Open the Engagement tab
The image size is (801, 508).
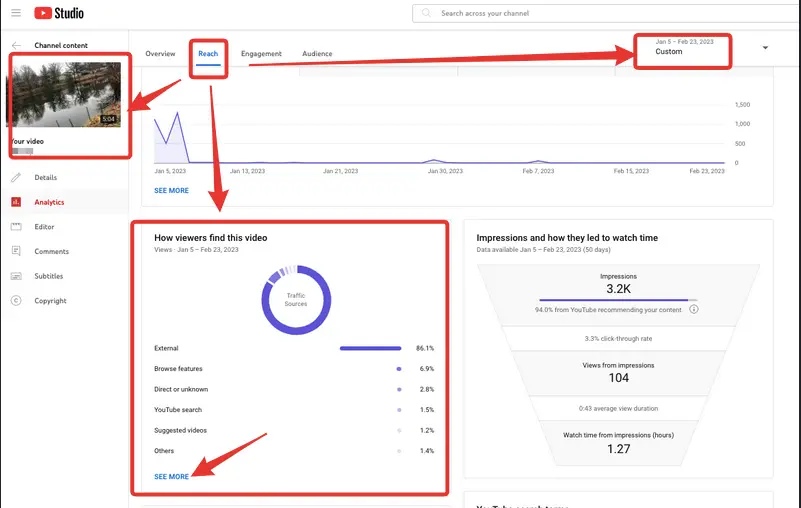262,54
